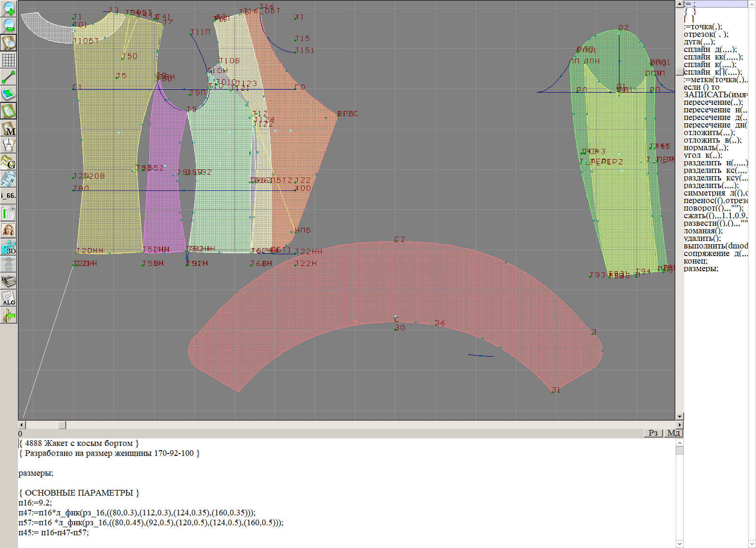Viewport: 756px width, 548px height.
Task: Click the zoom out magnifier icon
Action: [x=9, y=26]
